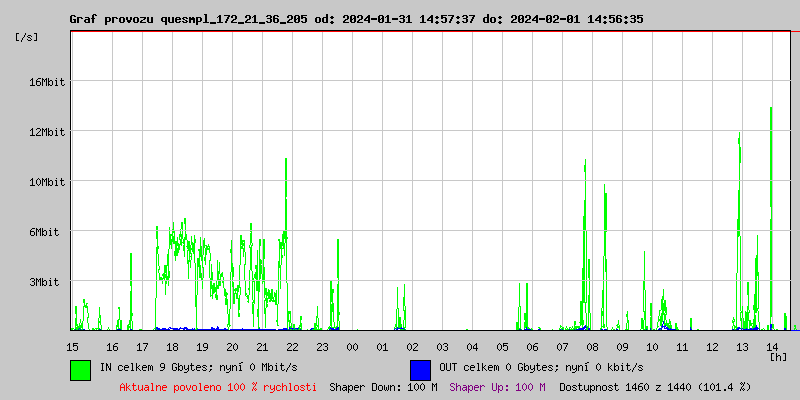Select the 16Mbit y-axis label
The height and width of the screenshot is (400, 800).
pyautogui.click(x=46, y=82)
